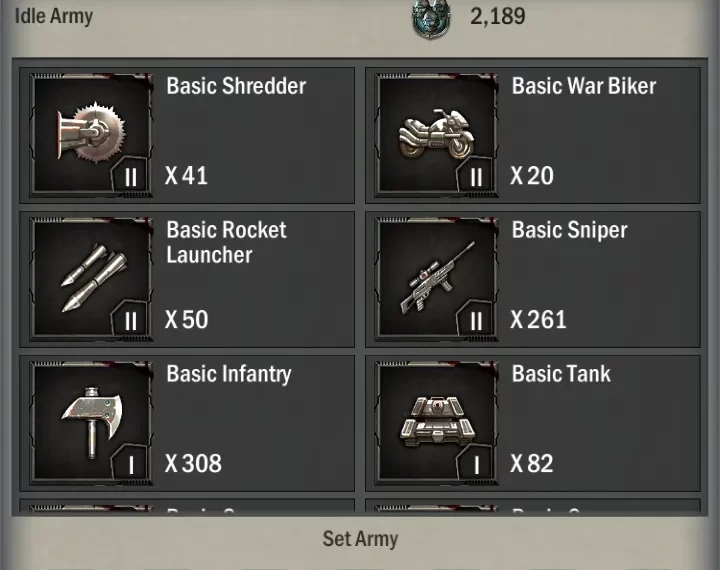The height and width of the screenshot is (570, 720).
Task: Click the Idle Army header label
Action: [x=54, y=16]
